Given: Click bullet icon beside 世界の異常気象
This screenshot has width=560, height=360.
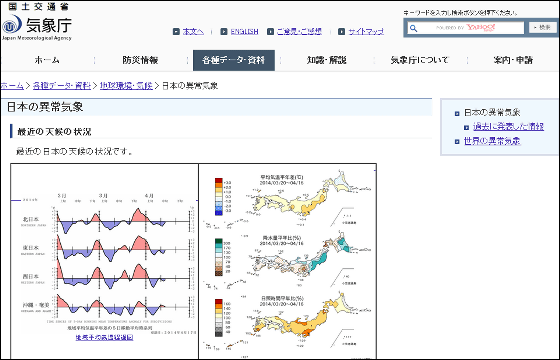Looking at the screenshot, I should coord(457,142).
